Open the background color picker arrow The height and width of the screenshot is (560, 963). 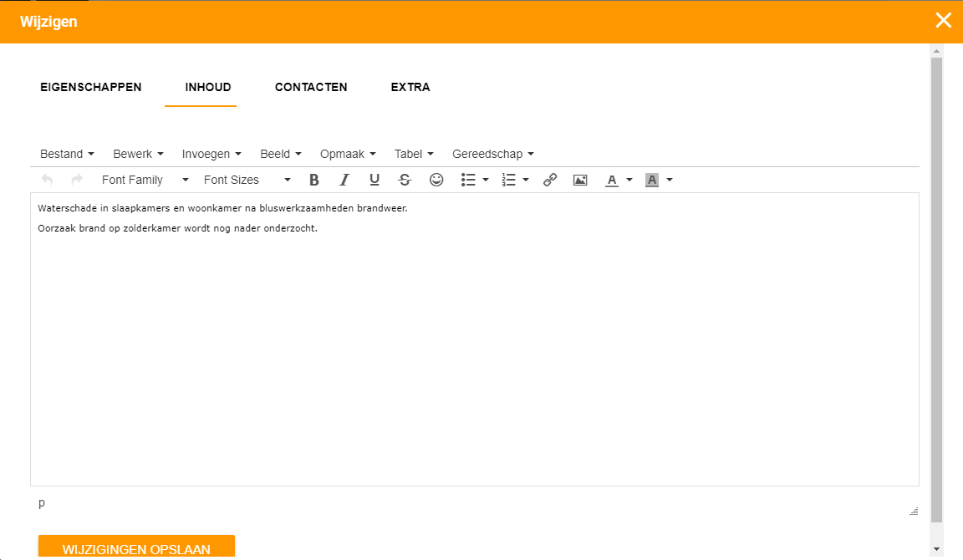pos(670,180)
